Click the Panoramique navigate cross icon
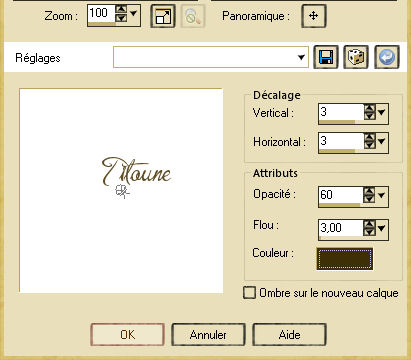Image resolution: width=411 pixels, height=360 pixels. click(x=313, y=16)
